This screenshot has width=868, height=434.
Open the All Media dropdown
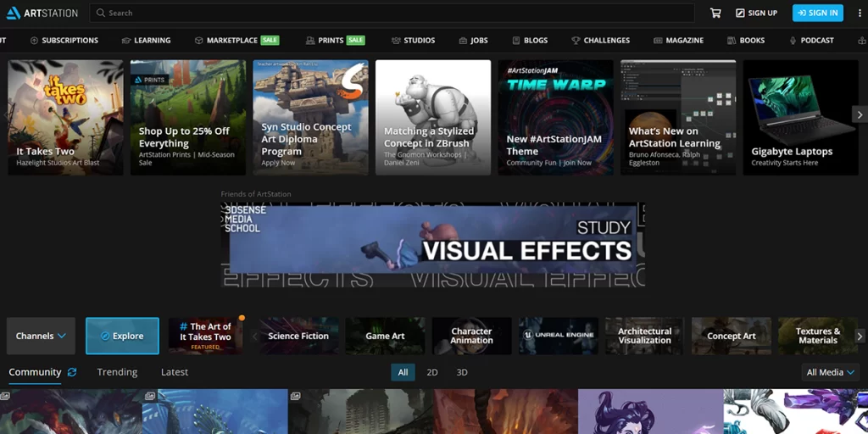pos(831,373)
